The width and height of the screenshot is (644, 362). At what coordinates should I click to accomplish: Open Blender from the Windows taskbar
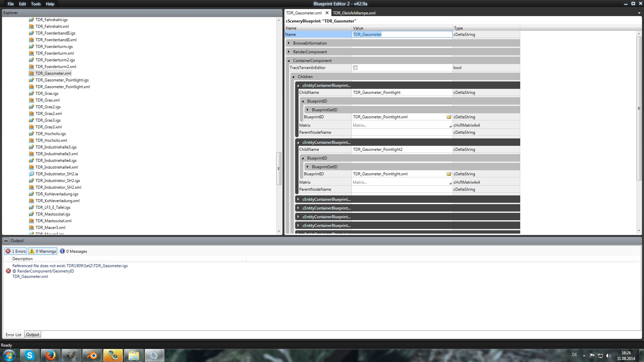tap(92, 355)
